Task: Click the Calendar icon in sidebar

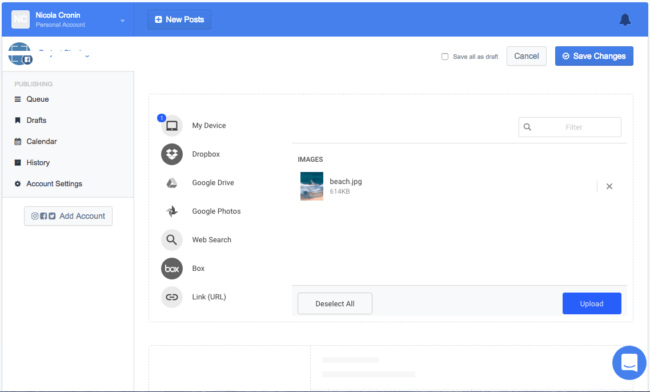Action: pos(17,141)
